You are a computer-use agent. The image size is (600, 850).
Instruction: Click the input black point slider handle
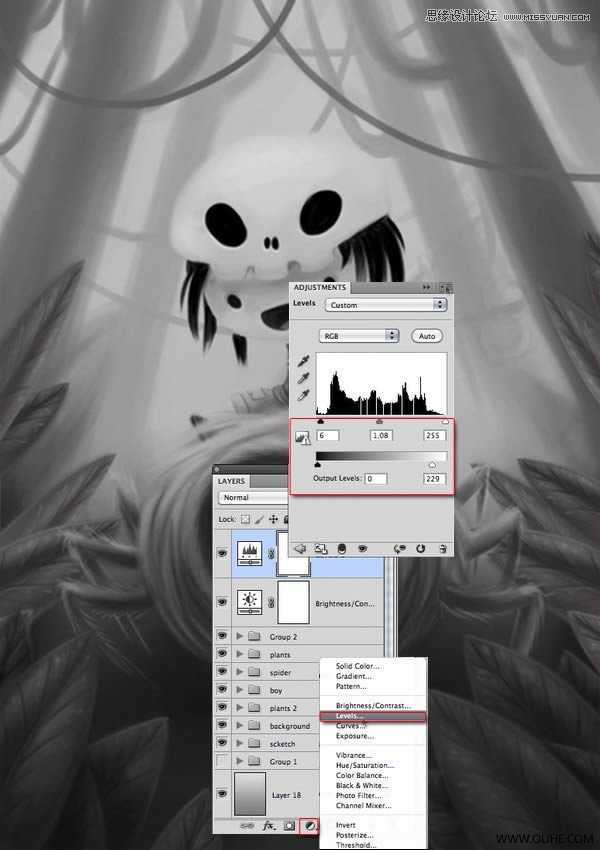tap(320, 421)
